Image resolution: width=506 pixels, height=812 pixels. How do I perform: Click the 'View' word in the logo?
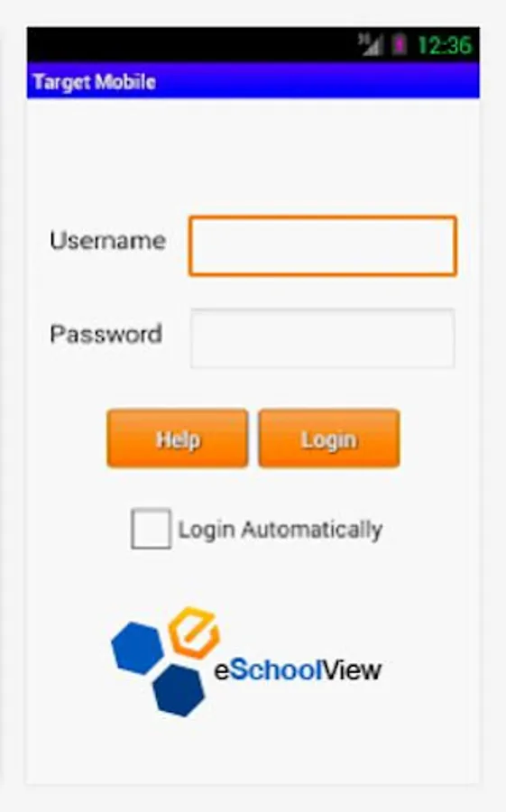click(352, 670)
